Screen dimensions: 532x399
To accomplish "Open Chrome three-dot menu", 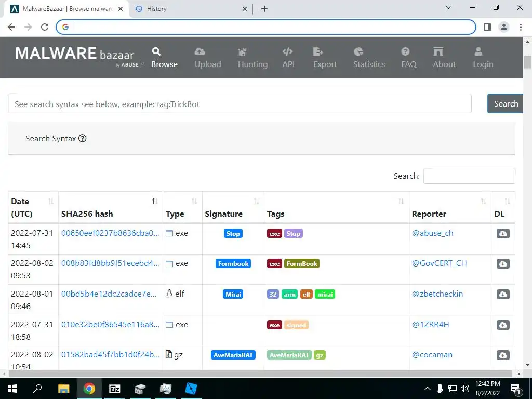I will (521, 27).
